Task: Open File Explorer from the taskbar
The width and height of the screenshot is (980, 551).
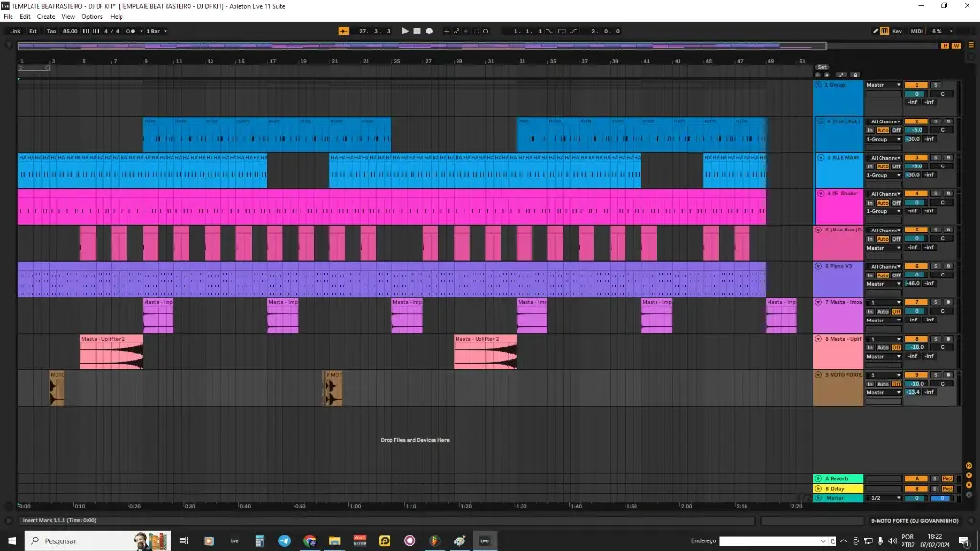Action: [334, 541]
